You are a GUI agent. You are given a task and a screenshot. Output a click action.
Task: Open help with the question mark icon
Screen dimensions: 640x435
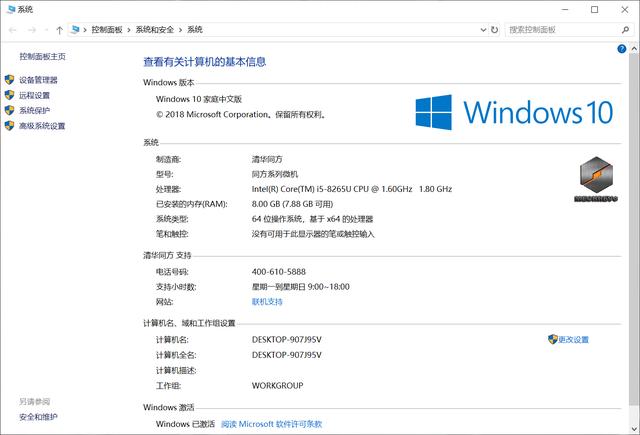tap(622, 49)
